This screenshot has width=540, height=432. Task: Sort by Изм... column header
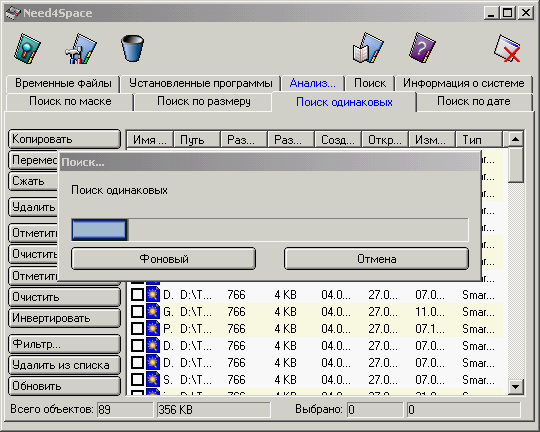pos(432,140)
